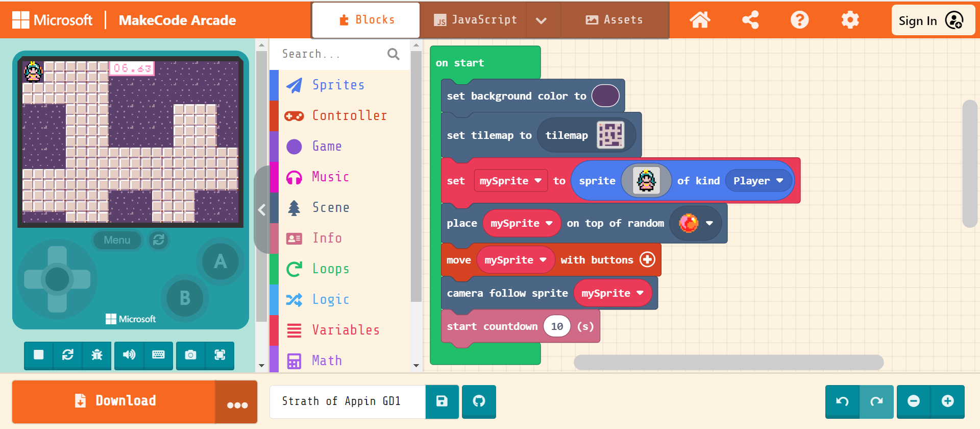The image size is (980, 429).
Task: Take a simulator screenshot
Action: coord(190,355)
